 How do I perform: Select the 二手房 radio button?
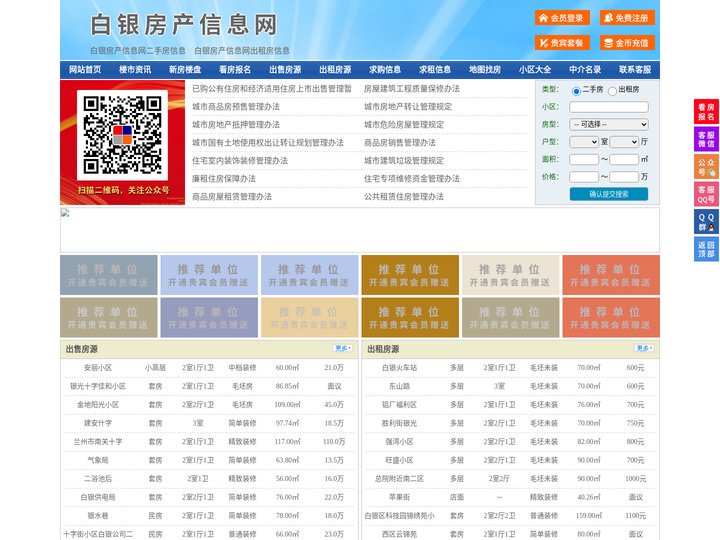[x=576, y=91]
